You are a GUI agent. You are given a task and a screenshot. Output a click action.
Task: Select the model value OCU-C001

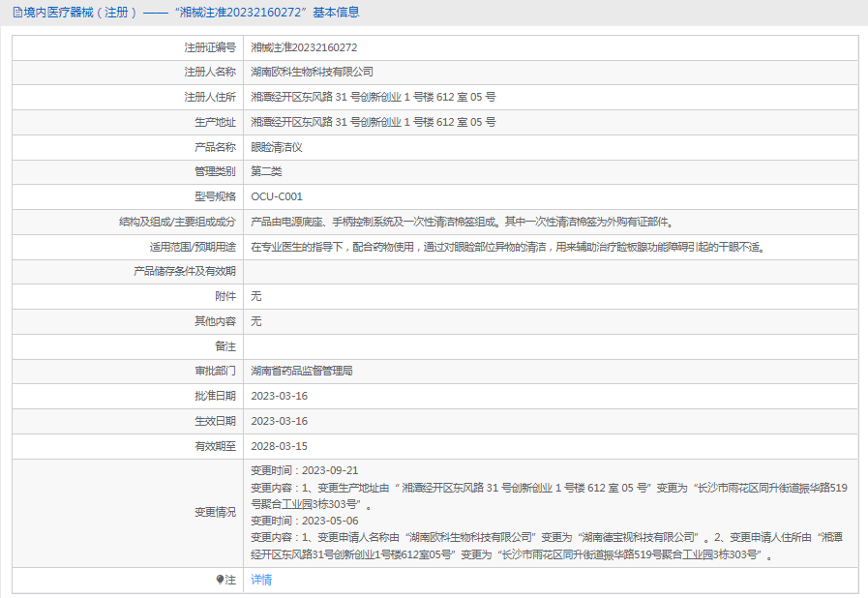(277, 196)
